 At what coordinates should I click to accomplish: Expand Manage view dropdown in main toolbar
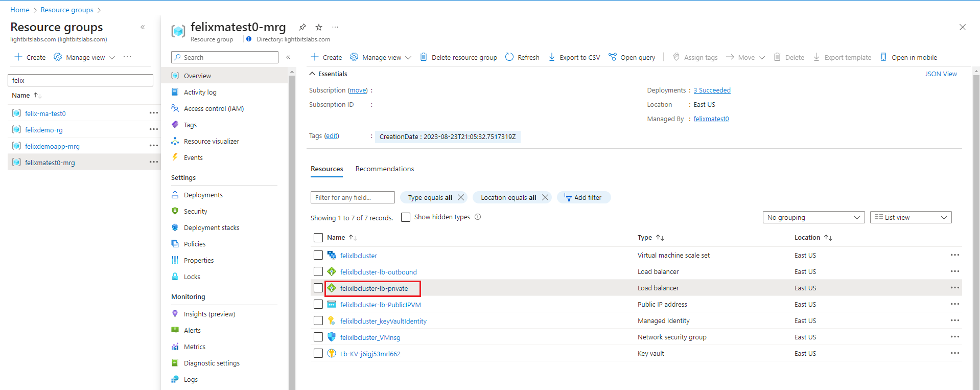[381, 57]
